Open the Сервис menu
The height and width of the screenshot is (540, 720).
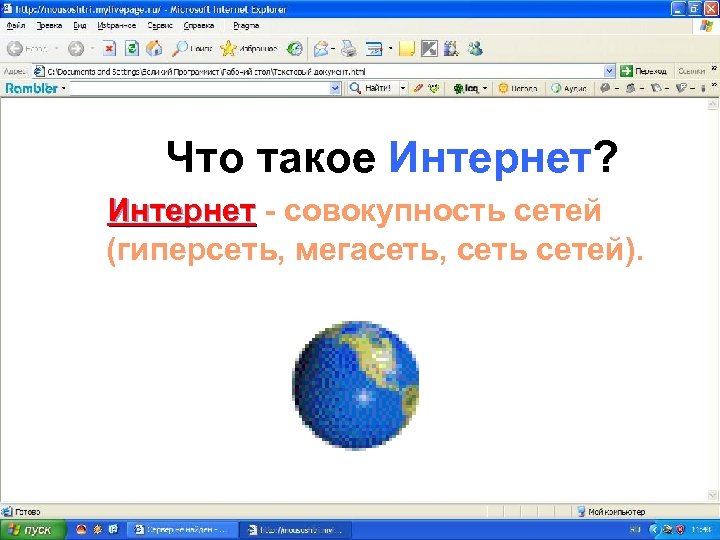tap(160, 26)
